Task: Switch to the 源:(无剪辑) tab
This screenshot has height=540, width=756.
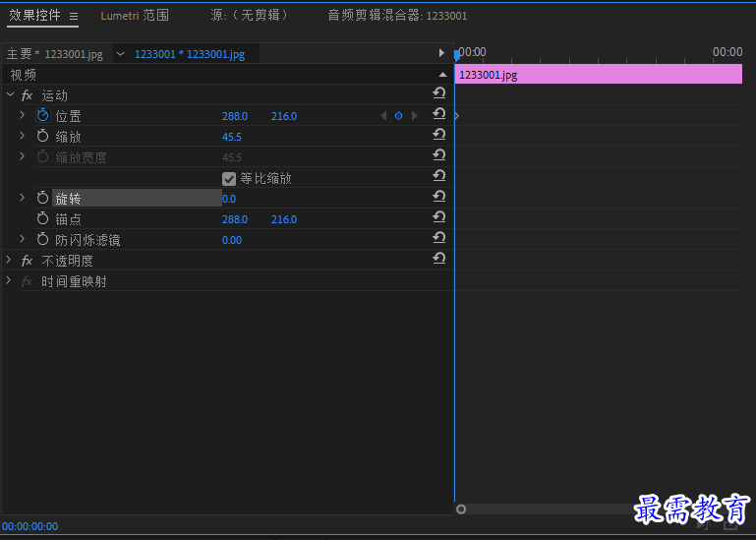Action: (x=249, y=16)
